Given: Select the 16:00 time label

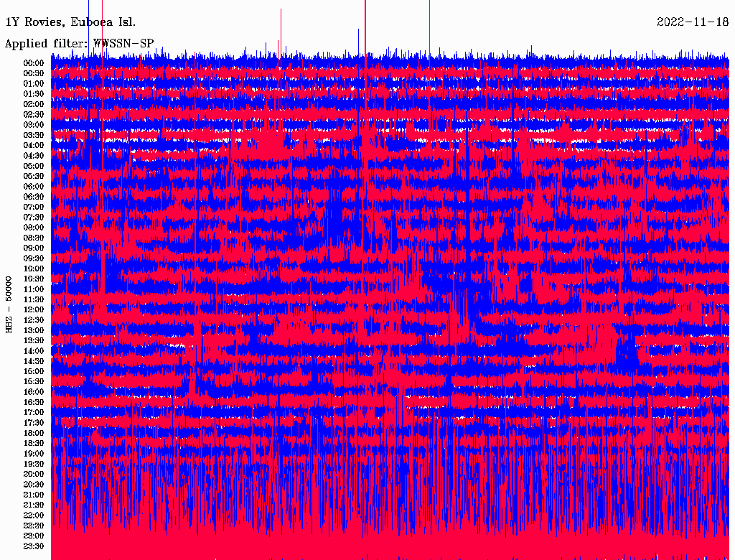Looking at the screenshot, I should tap(34, 392).
